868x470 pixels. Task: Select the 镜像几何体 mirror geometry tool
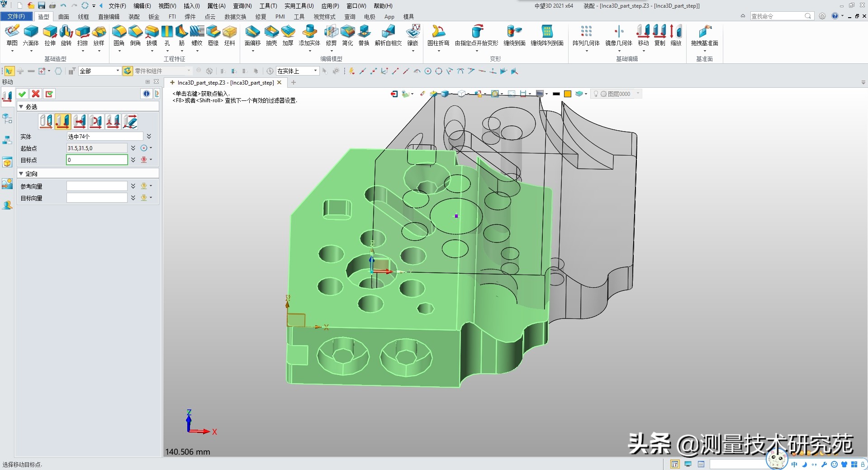point(619,35)
